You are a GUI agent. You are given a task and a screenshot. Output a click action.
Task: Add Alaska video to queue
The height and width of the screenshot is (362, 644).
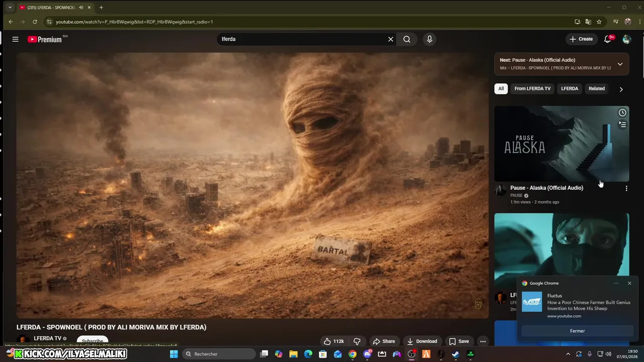coord(622,125)
